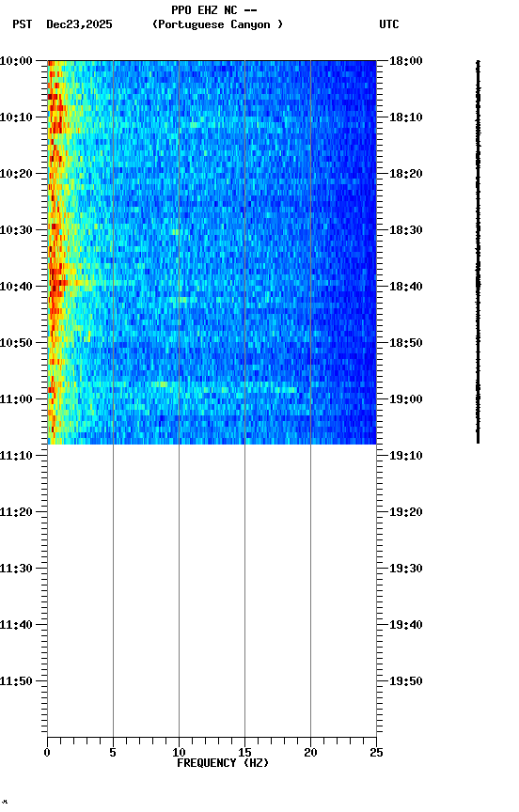Click the date label 'Dec23,2025'
Image resolution: width=519 pixels, height=812 pixels.
[x=79, y=24]
